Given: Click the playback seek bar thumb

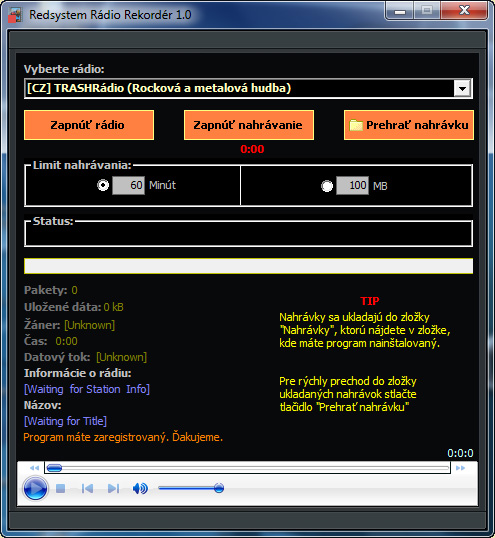Looking at the screenshot, I should coord(54,468).
